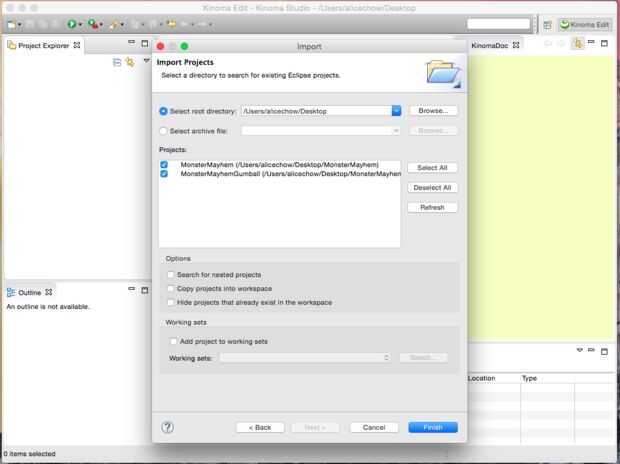Check Add project to working sets
The height and width of the screenshot is (464, 620).
[173, 341]
